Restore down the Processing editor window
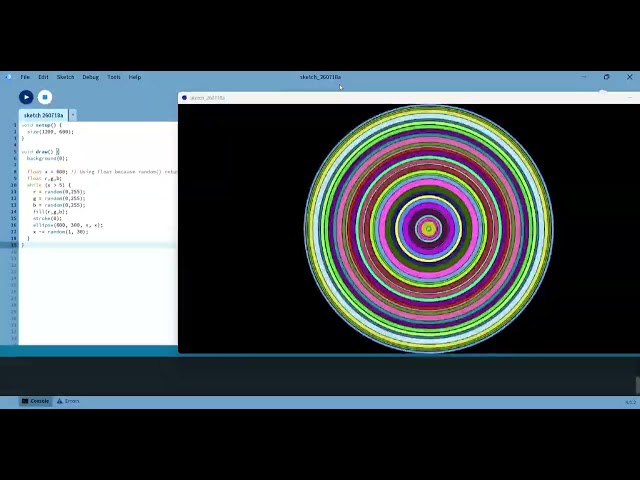 point(607,77)
